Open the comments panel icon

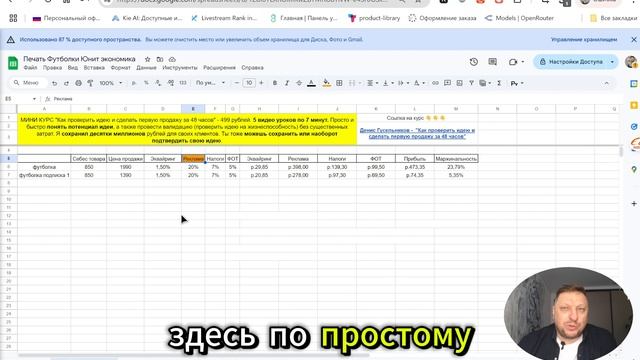coord(493,62)
